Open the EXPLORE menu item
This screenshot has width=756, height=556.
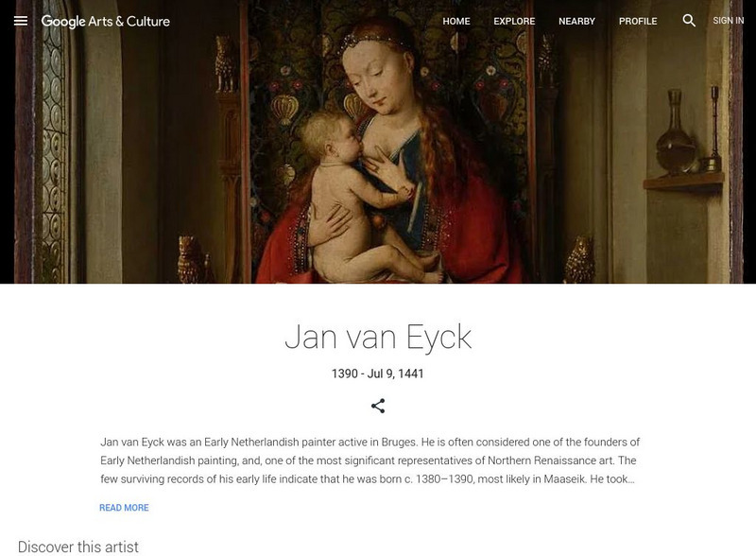[514, 21]
